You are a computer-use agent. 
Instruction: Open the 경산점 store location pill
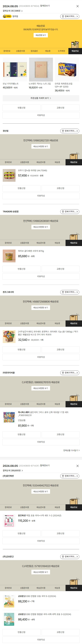coord(70,131)
